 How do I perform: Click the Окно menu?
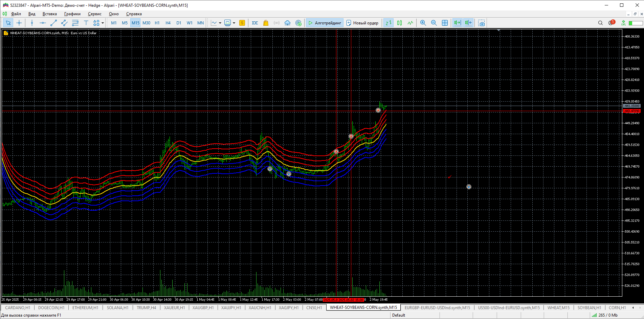tap(114, 14)
